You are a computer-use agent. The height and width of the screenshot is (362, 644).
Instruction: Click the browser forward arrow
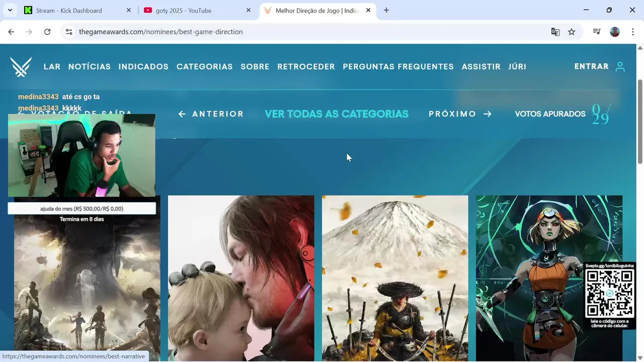click(x=29, y=32)
